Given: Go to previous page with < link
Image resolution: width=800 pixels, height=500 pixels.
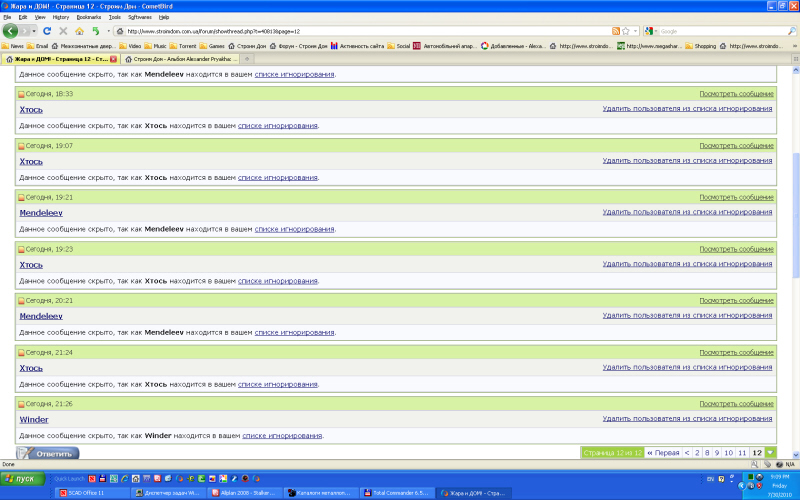Looking at the screenshot, I should click(x=687, y=453).
